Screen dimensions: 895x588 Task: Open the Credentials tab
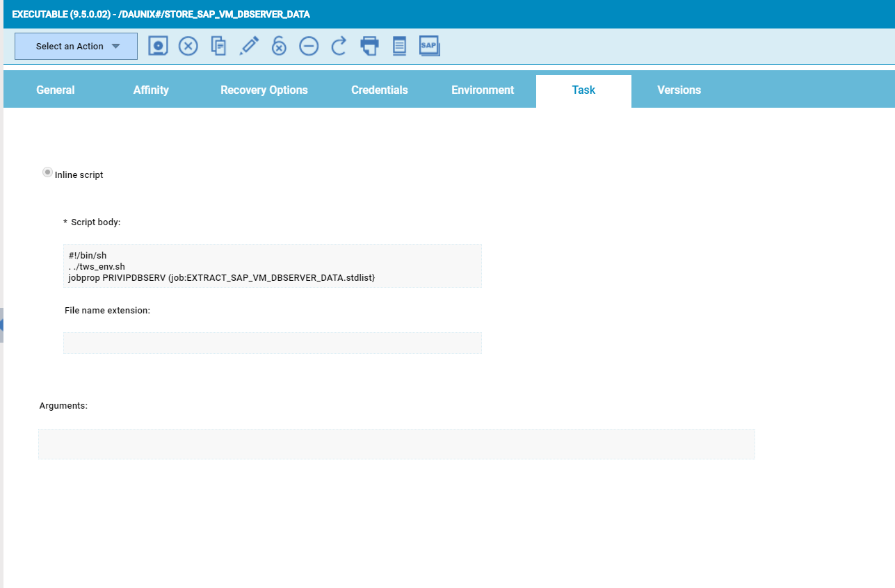coord(380,90)
